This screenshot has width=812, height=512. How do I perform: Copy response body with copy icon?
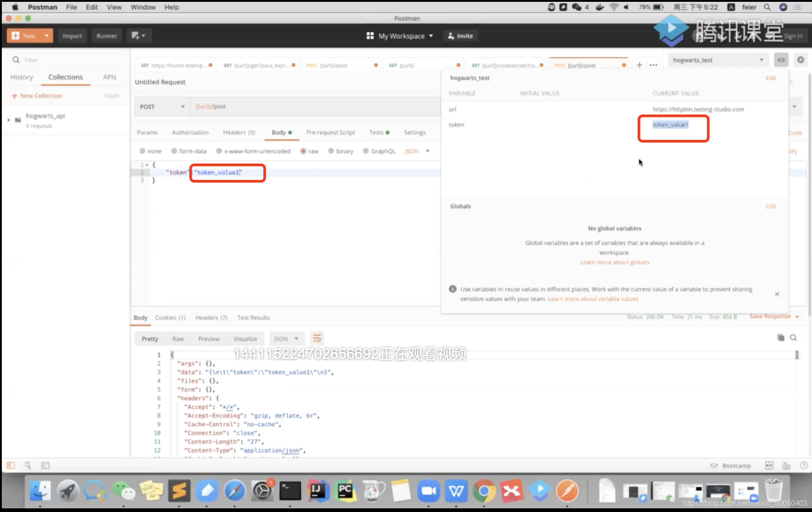(781, 338)
